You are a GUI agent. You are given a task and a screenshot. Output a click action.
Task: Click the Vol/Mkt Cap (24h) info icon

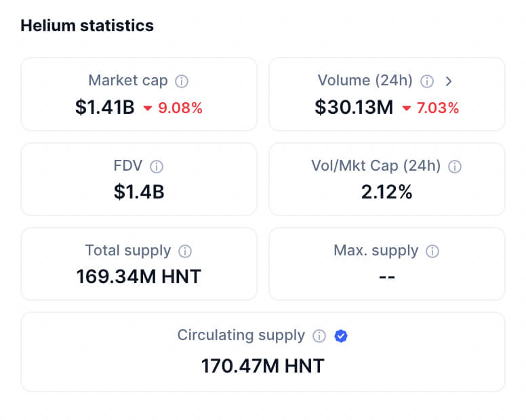[x=455, y=167]
